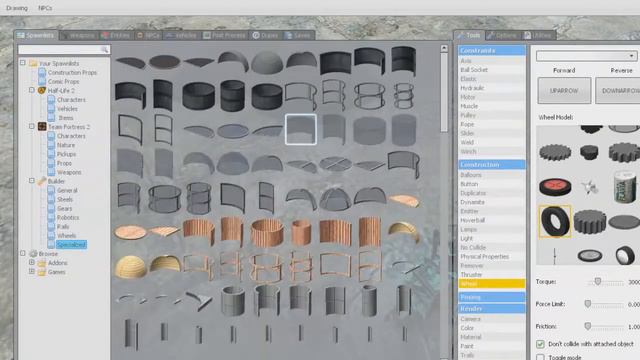Screen dimensions: 640x360
Task: Open the Post Process tab
Action: pos(224,36)
